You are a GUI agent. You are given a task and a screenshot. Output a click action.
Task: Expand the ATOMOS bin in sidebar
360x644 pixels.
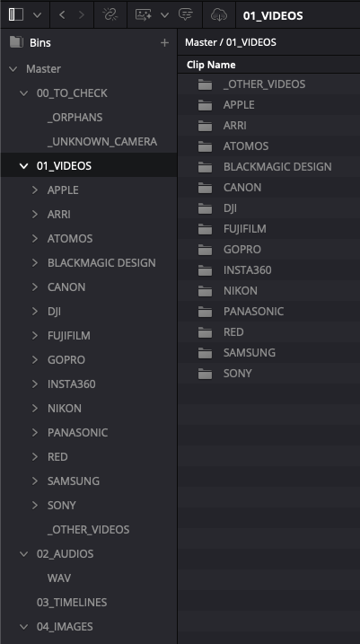tap(35, 239)
